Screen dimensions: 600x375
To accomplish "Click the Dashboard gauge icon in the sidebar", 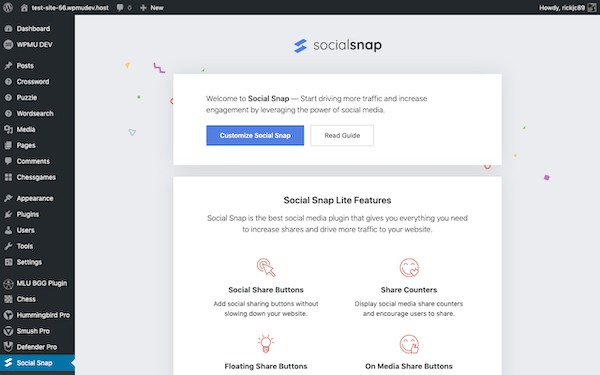I will pyautogui.click(x=8, y=29).
